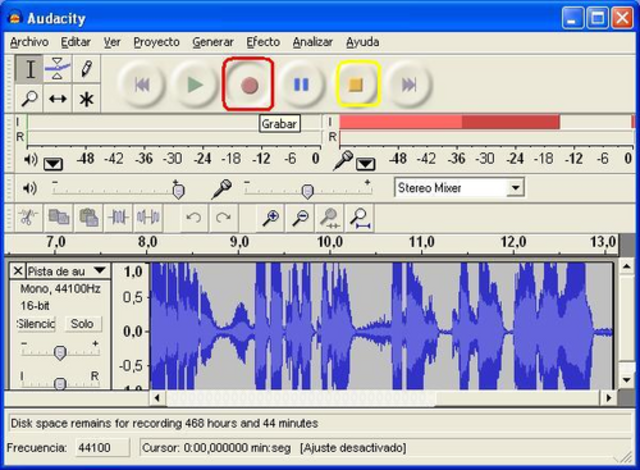The width and height of the screenshot is (640, 470).
Task: Click the red Record button
Action: [249, 85]
